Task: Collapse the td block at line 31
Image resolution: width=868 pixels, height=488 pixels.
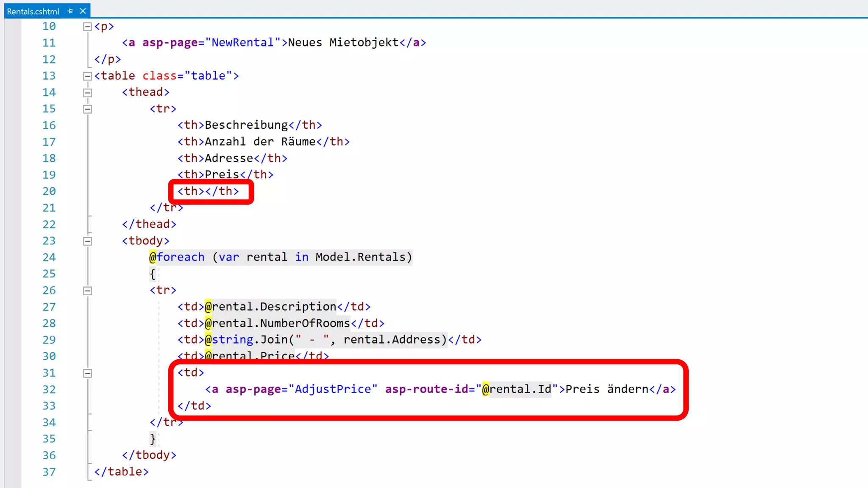Action: 87,374
